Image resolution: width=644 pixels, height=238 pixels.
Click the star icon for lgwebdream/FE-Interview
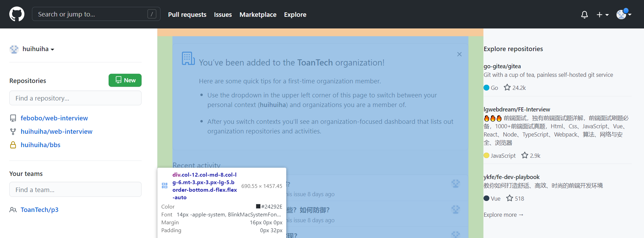524,155
